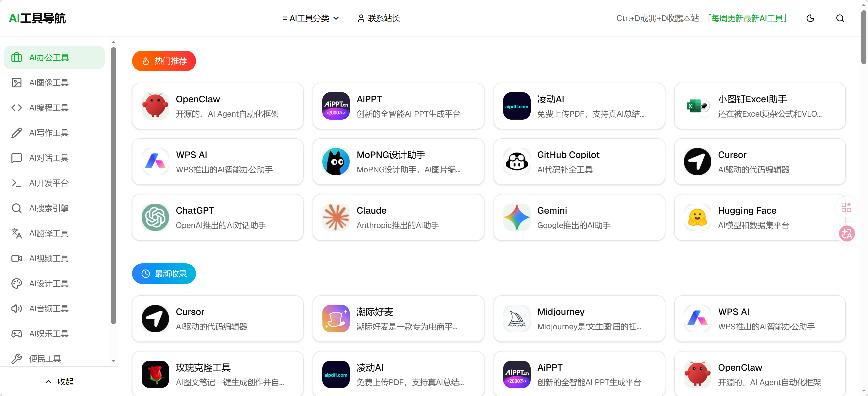Screen dimensions: 868x396
Task: Open the Midjourney card in 最新收录
Action: (x=579, y=319)
